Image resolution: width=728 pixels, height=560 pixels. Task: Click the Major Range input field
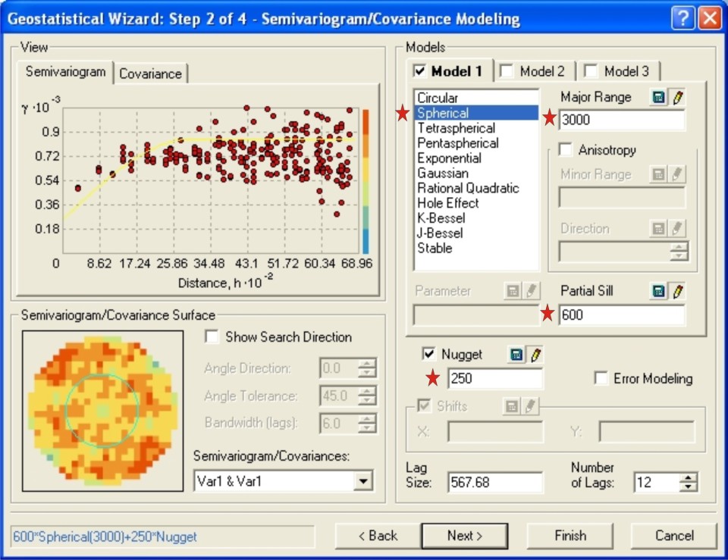[x=622, y=120]
